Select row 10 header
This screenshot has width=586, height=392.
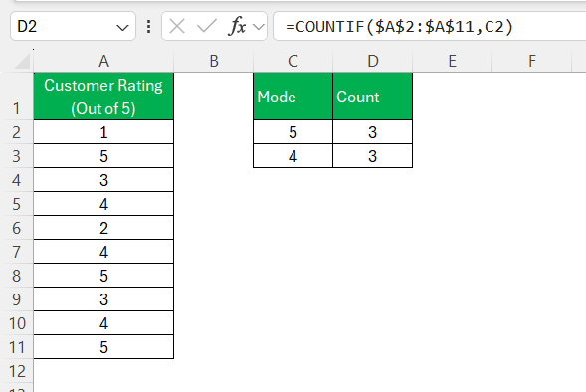[x=17, y=323]
